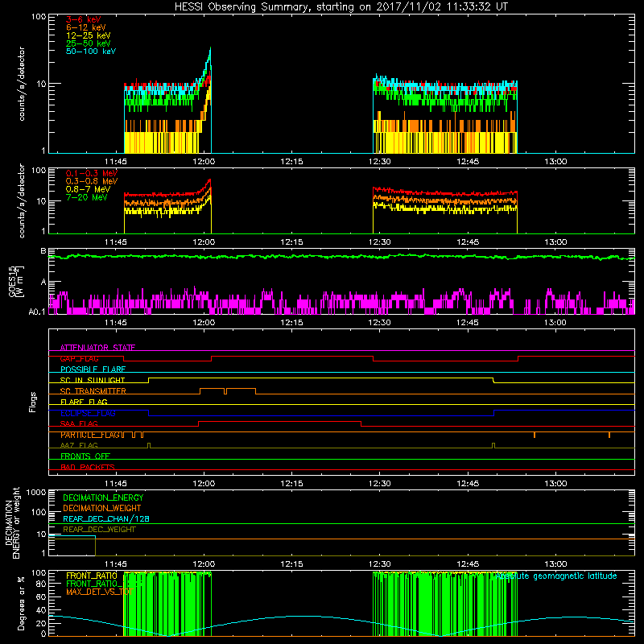The image size is (644, 644).
Task: Click the 12-25 keV legend label
Action: (89, 35)
